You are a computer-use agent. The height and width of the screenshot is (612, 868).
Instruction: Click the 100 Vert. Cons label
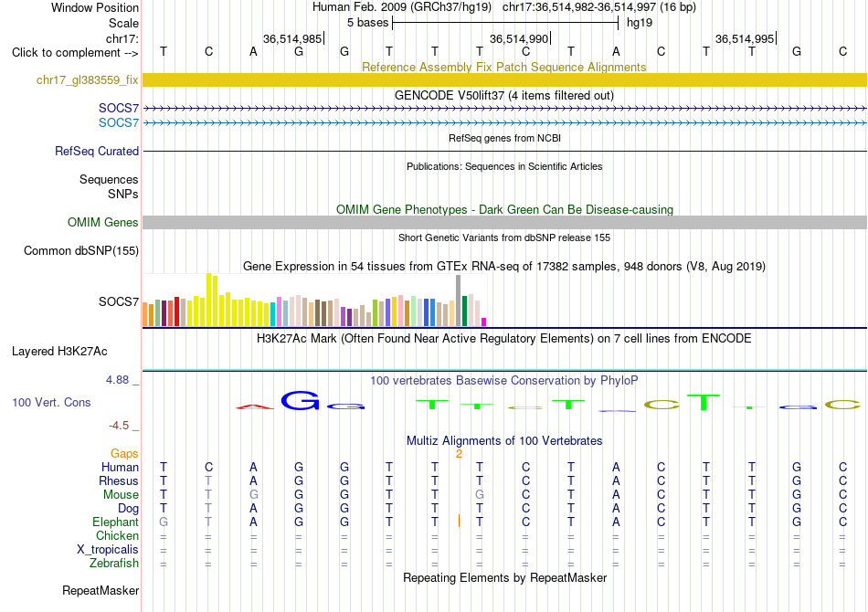coord(51,402)
